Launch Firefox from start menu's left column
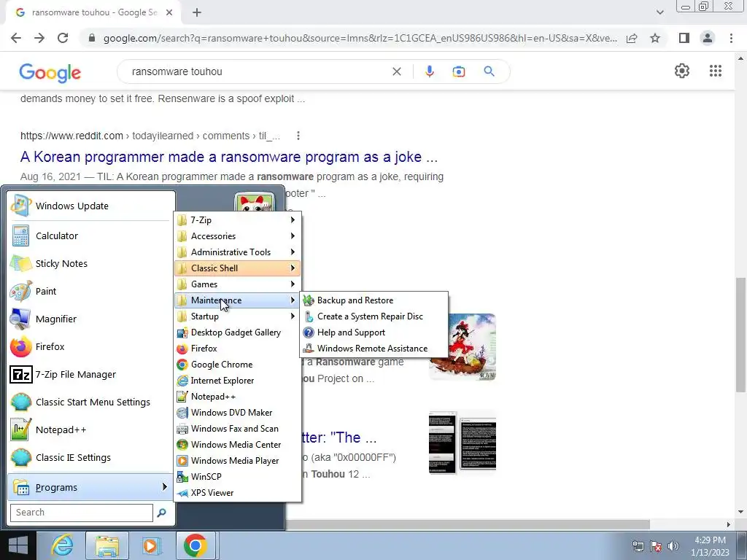This screenshot has width=747, height=560. (x=90, y=346)
